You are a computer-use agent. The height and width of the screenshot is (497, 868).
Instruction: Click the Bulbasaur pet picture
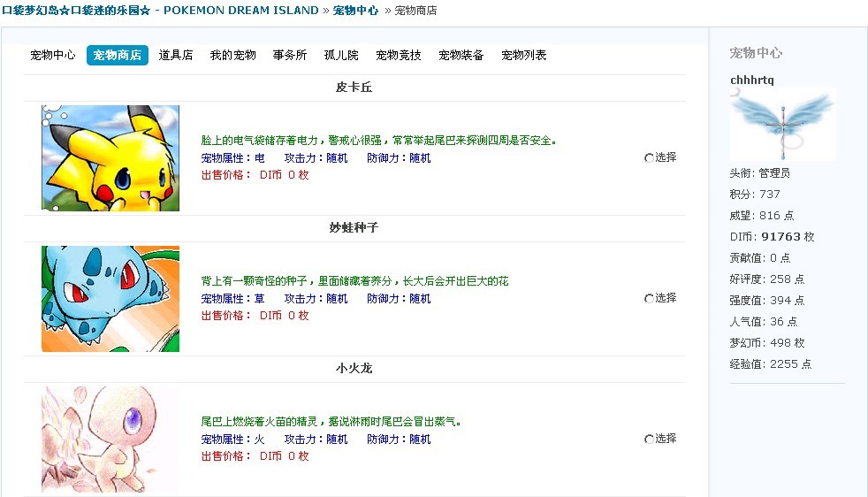[110, 299]
